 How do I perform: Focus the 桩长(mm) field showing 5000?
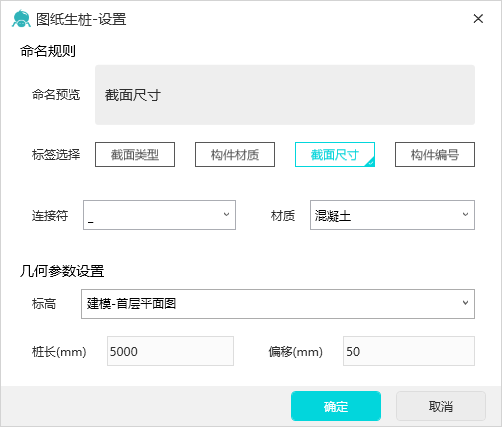coord(170,351)
